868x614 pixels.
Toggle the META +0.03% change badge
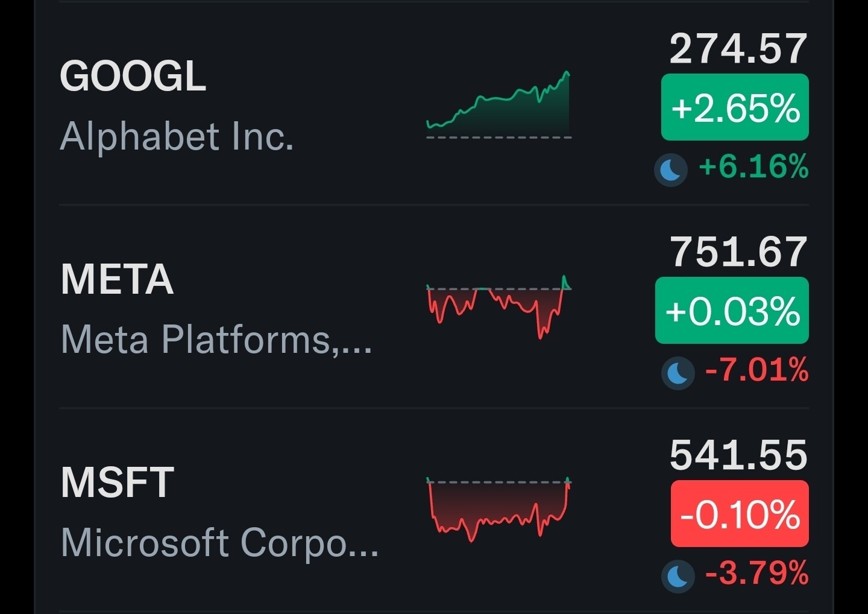tap(732, 311)
